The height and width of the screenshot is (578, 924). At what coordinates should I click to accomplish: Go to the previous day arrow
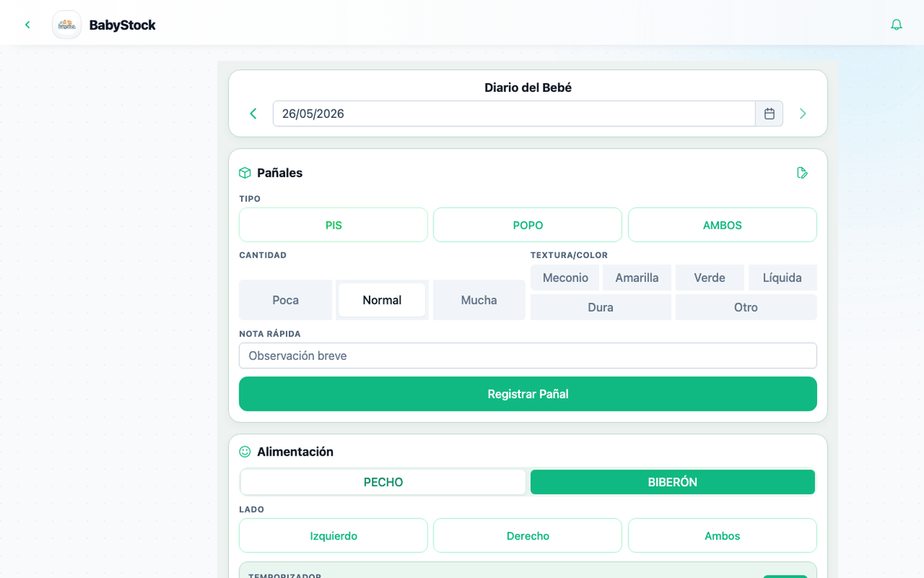tap(253, 114)
